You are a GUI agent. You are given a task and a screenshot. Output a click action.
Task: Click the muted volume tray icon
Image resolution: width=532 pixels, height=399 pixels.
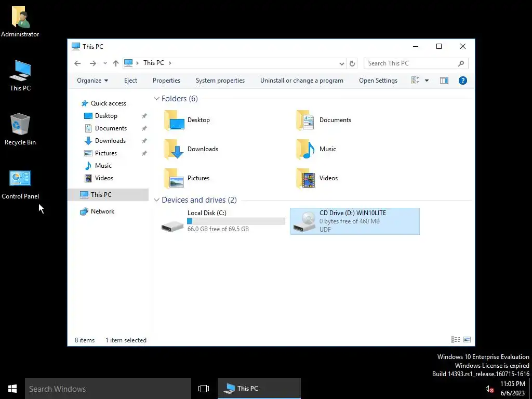pos(489,389)
